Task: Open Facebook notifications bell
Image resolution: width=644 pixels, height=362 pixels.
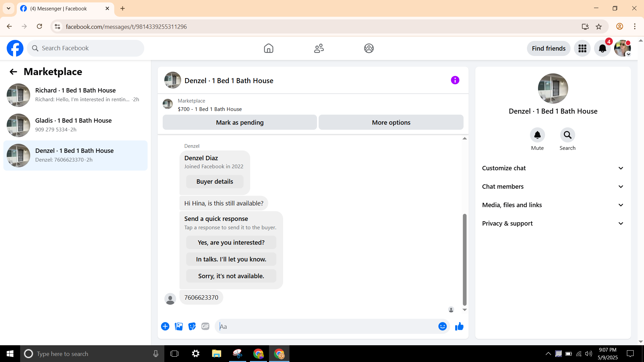Action: pos(602,49)
